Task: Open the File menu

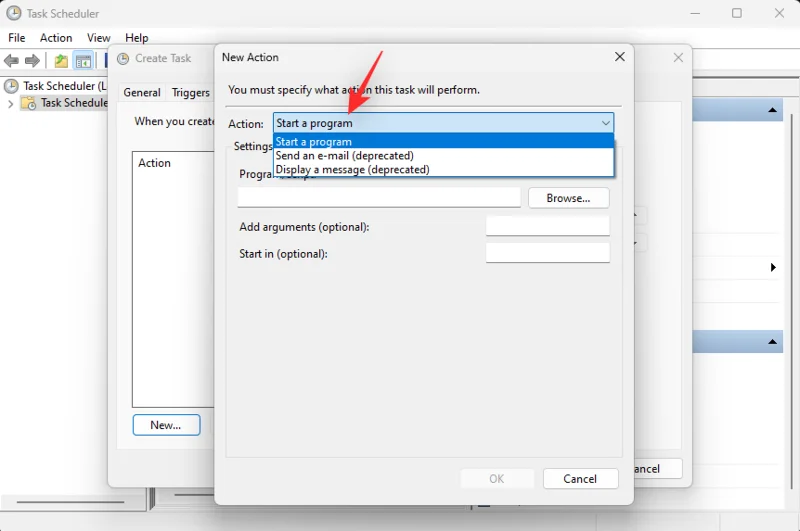Action: [16, 38]
